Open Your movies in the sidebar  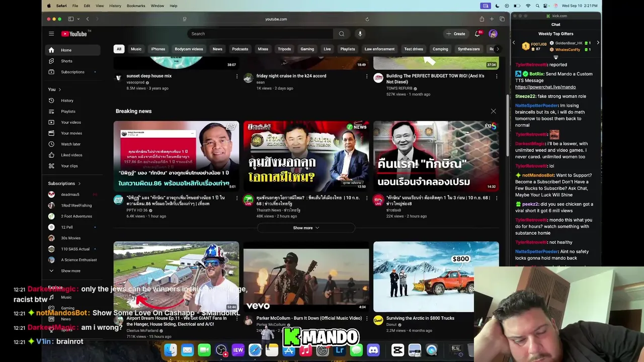point(71,133)
